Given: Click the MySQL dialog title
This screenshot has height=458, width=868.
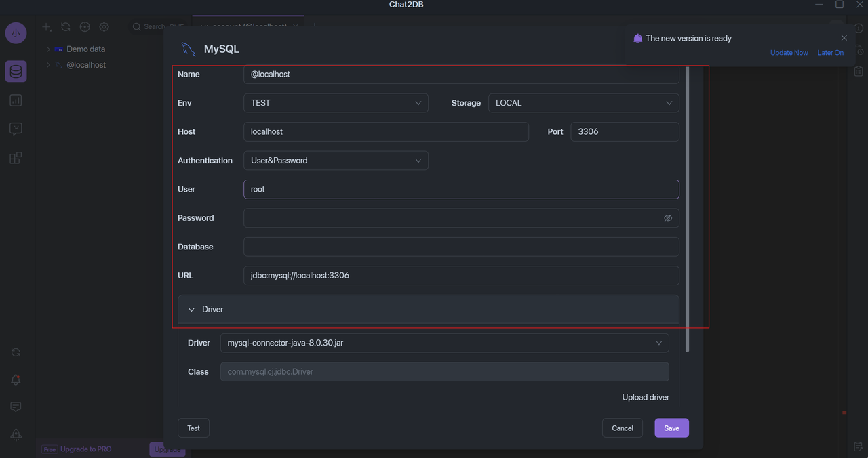Looking at the screenshot, I should coord(222,49).
